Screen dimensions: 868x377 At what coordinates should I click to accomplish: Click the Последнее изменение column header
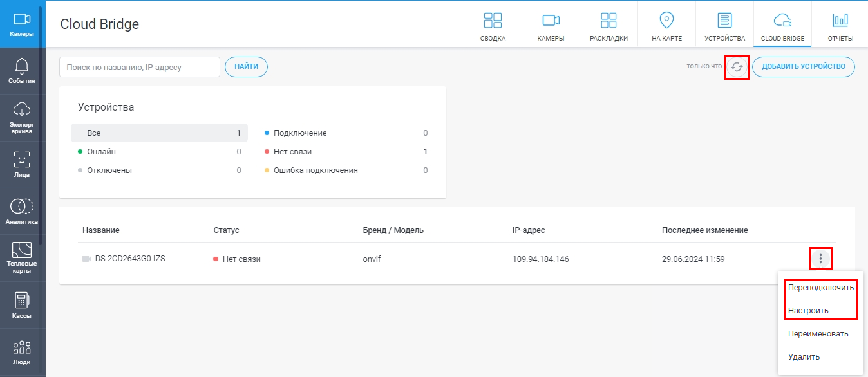pyautogui.click(x=705, y=230)
